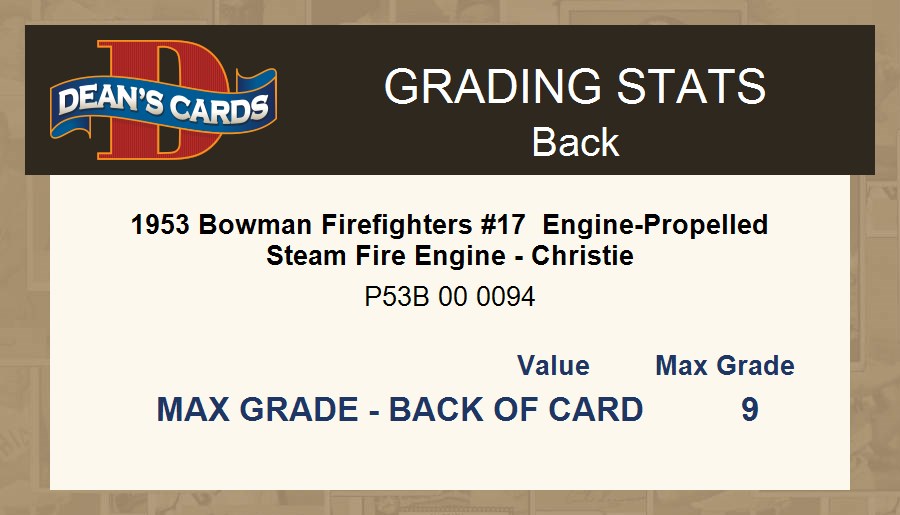Image resolution: width=900 pixels, height=515 pixels.
Task: Click the Steam Fire Engine - Christie line
Action: (449, 256)
